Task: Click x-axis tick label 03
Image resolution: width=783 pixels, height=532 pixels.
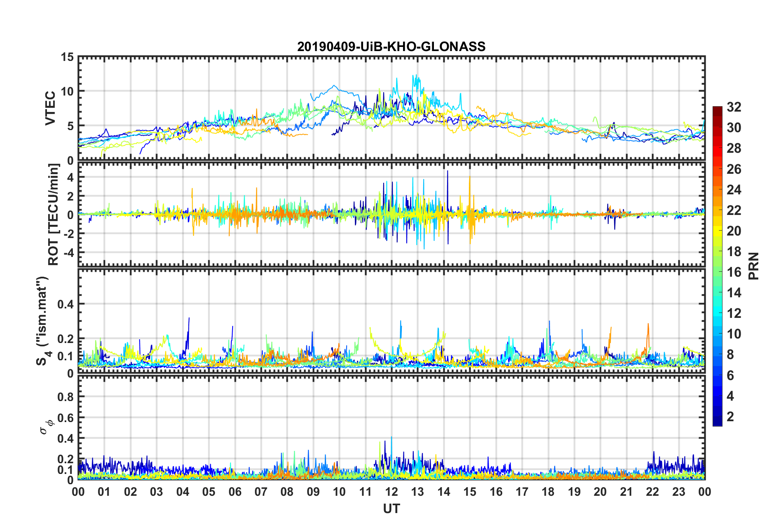Action: tap(156, 492)
